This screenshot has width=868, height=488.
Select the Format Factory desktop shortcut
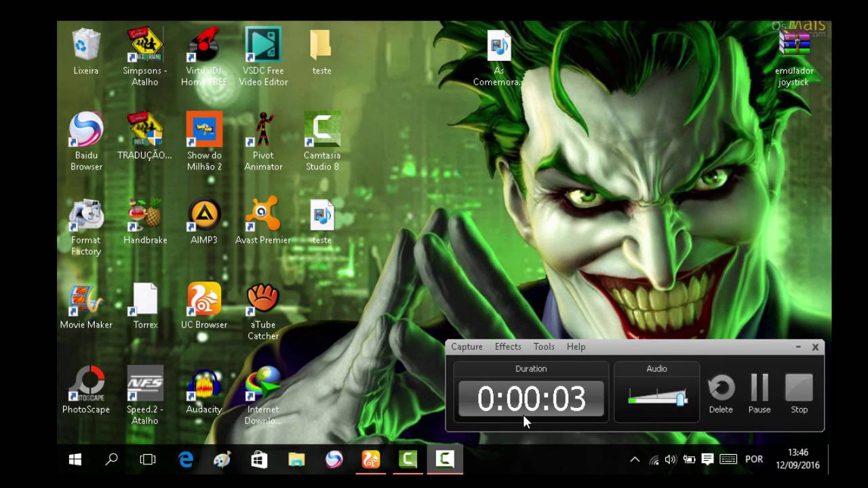pyautogui.click(x=86, y=226)
